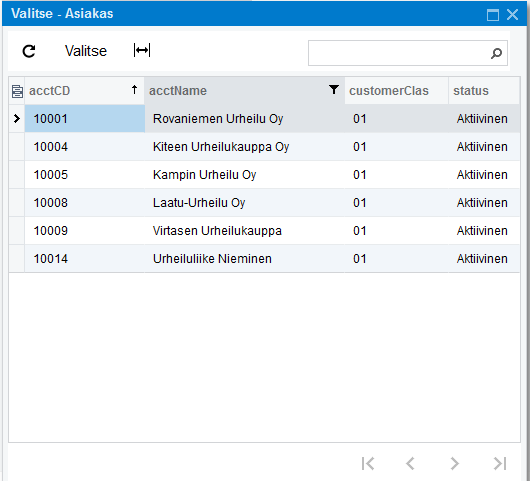Image resolution: width=530 pixels, height=481 pixels.
Task: Go to the last page arrow
Action: tap(500, 463)
